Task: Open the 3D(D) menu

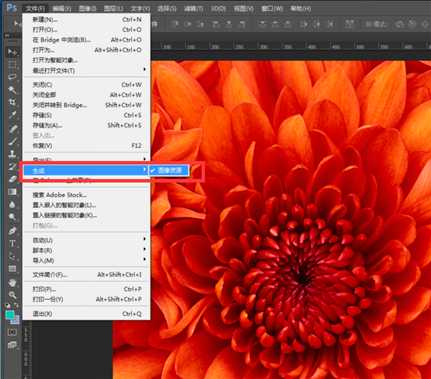Action: (218, 8)
